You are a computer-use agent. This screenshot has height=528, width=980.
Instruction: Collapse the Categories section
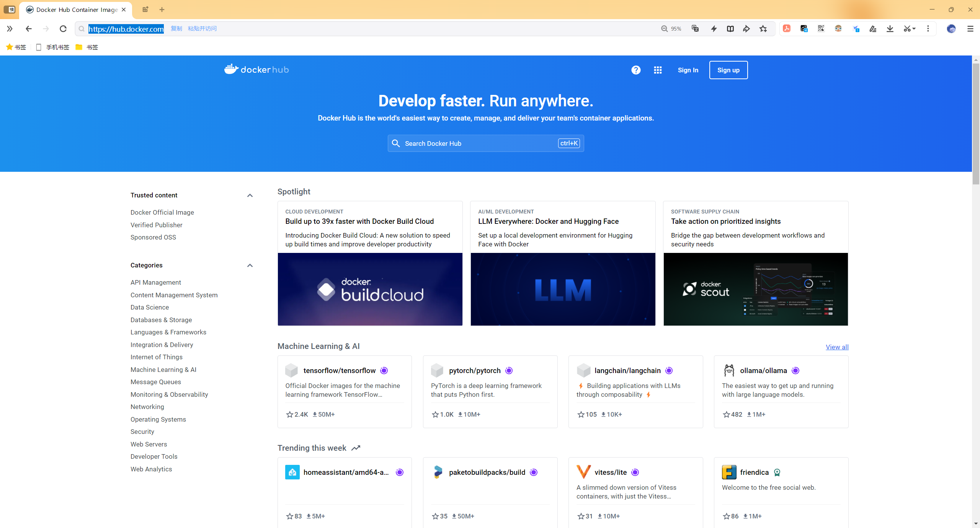point(250,265)
